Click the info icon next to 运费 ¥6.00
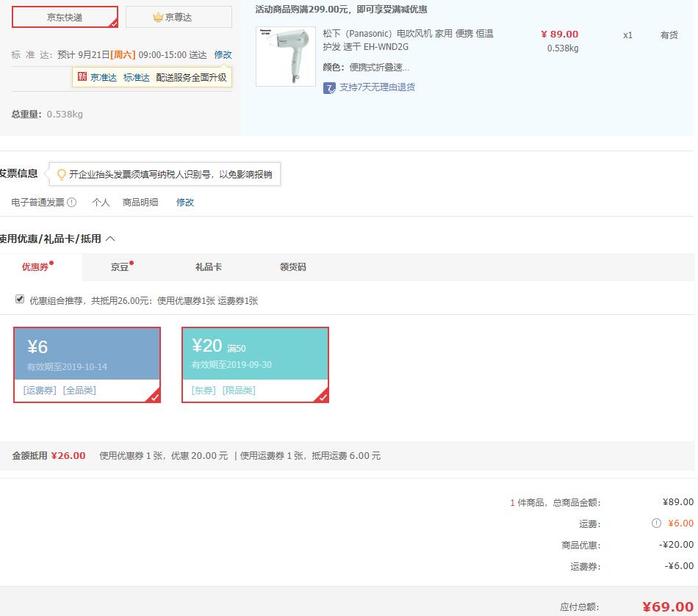 click(656, 523)
